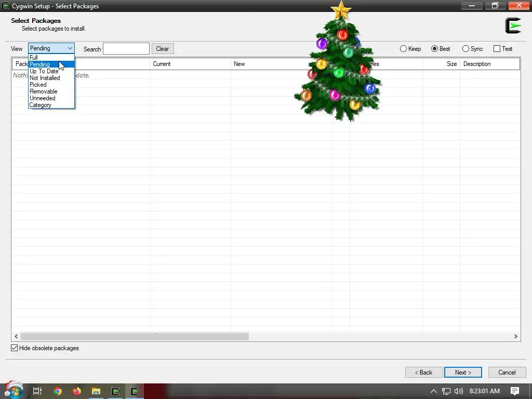
Task: Select Category view option
Action: (51, 105)
